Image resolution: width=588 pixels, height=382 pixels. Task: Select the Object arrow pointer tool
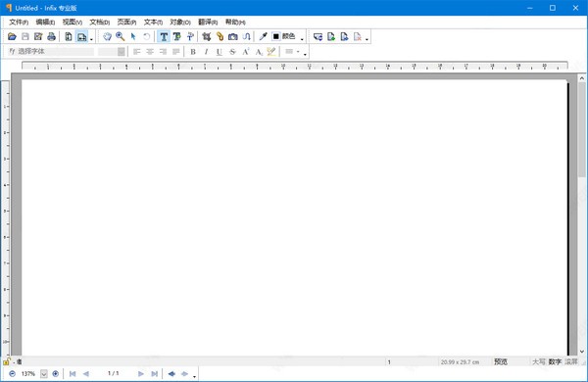133,37
